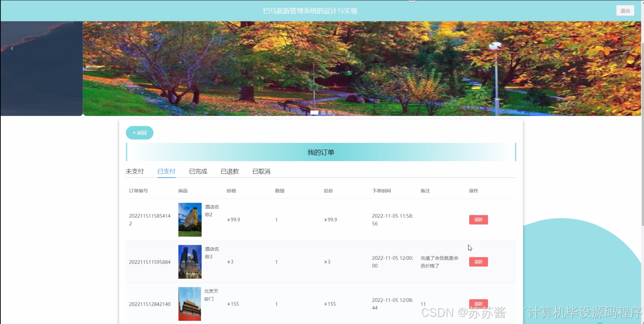
Task: Click the ←返回 back button
Action: [140, 133]
